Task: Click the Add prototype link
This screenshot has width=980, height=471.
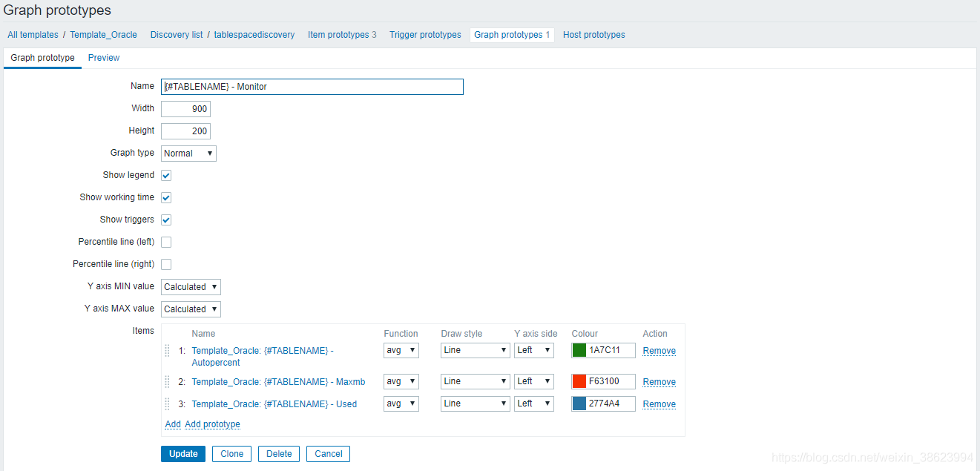Action: pos(212,424)
